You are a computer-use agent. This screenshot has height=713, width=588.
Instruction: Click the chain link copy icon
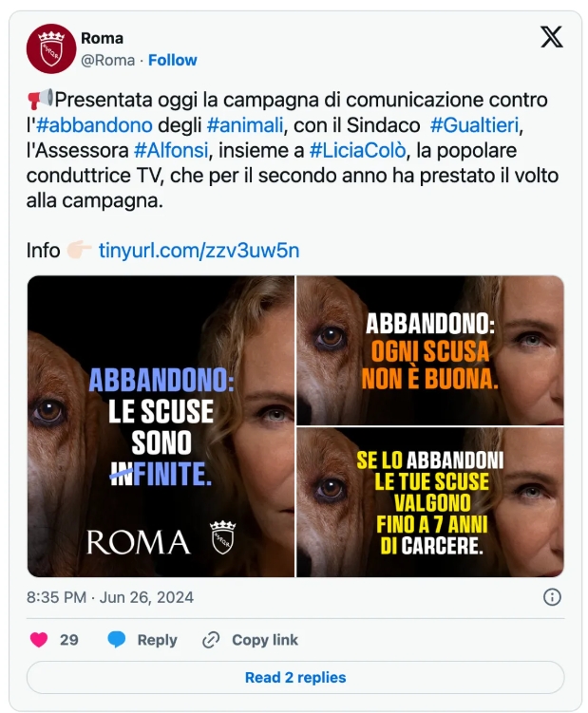[x=211, y=640]
